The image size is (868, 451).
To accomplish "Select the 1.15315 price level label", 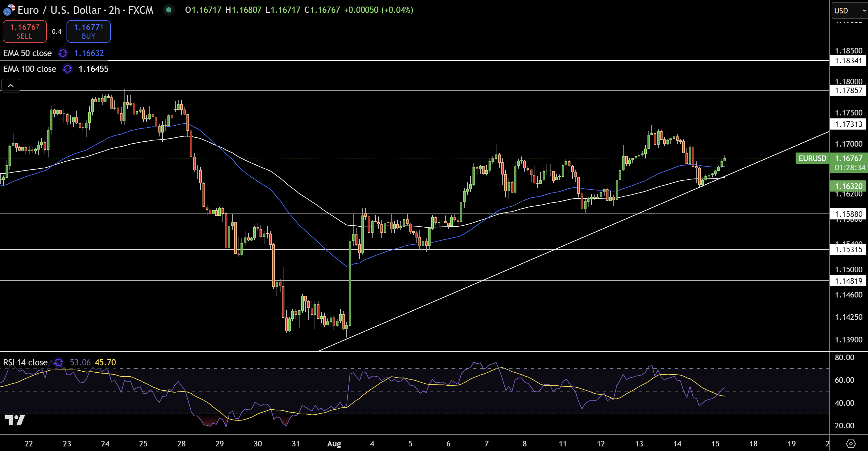I will point(848,249).
